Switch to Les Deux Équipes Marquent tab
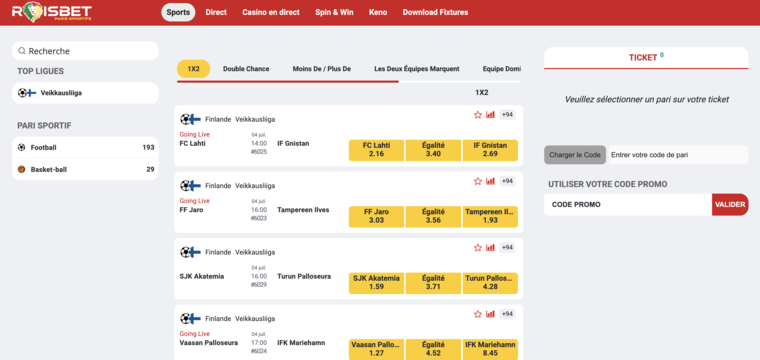Viewport: 760px width, 360px height. (417, 69)
